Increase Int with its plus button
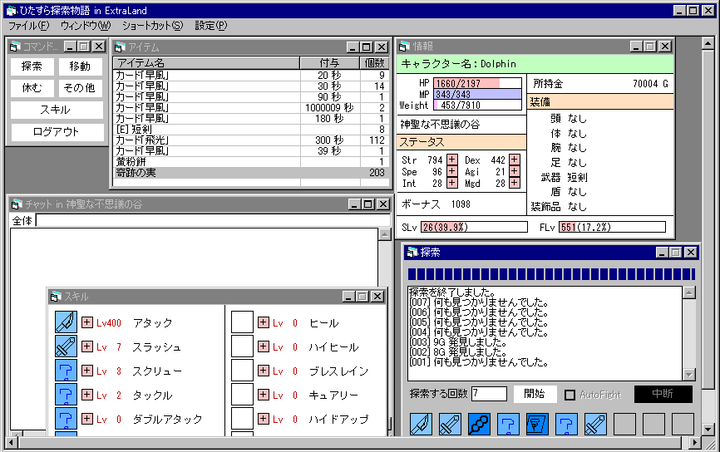This screenshot has height=452, width=720. 452,183
